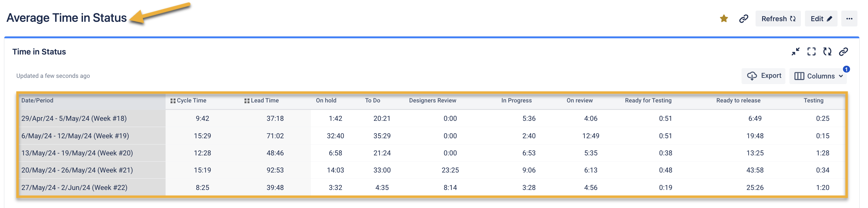
Task: Click the Refresh button
Action: tap(778, 19)
